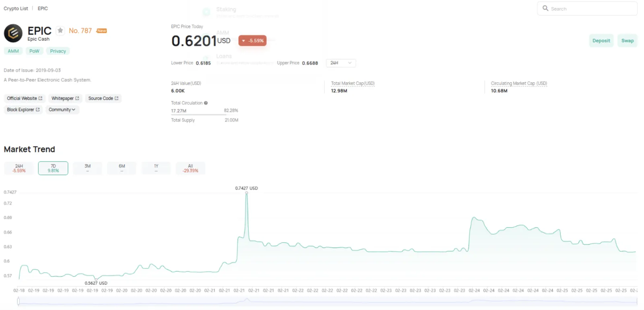Click the No. 787 rank text
Viewport: 644px width, 310px height.
80,31
